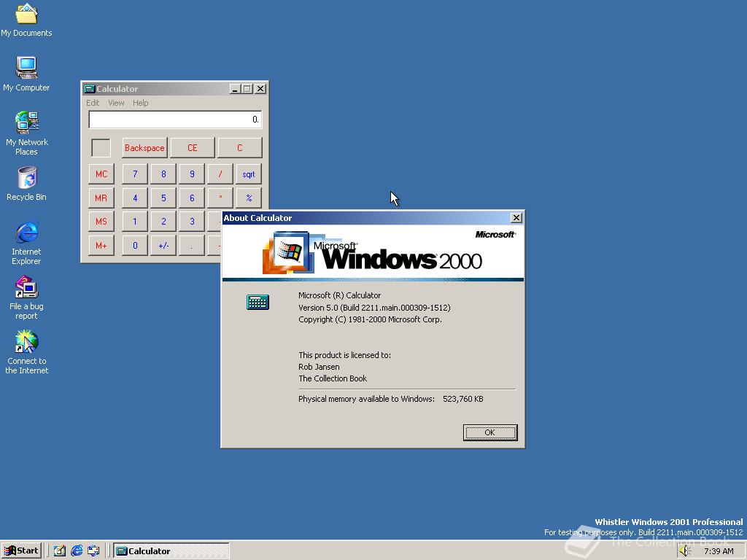Image resolution: width=747 pixels, height=560 pixels.
Task: Open the My Documents desktop icon
Action: (x=26, y=20)
